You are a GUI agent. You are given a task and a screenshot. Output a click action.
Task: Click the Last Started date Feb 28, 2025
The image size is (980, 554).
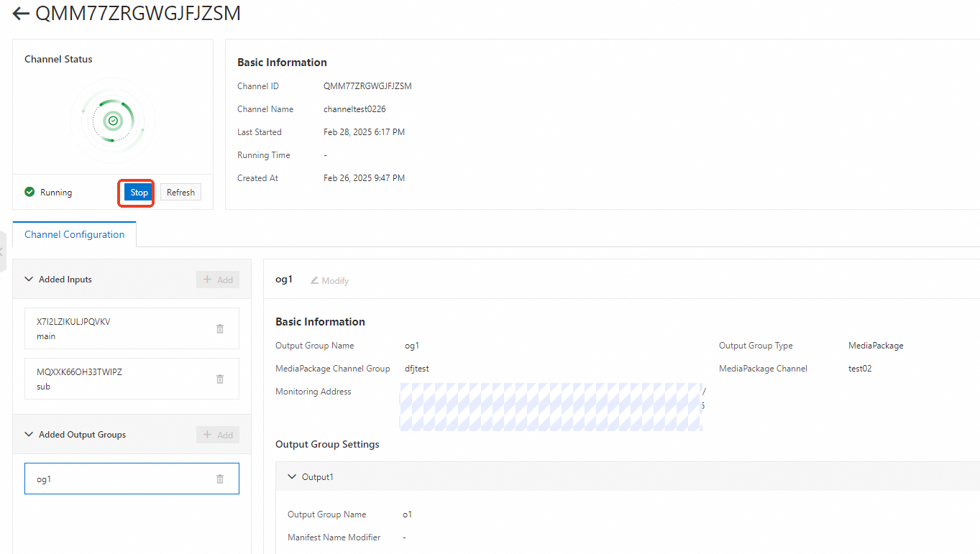[x=364, y=132]
